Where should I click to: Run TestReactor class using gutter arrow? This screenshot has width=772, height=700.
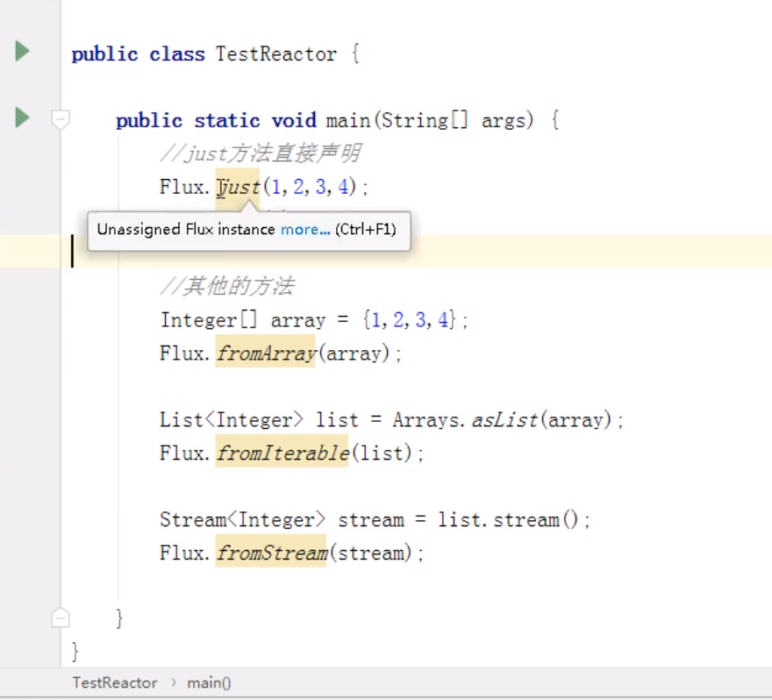click(x=23, y=51)
